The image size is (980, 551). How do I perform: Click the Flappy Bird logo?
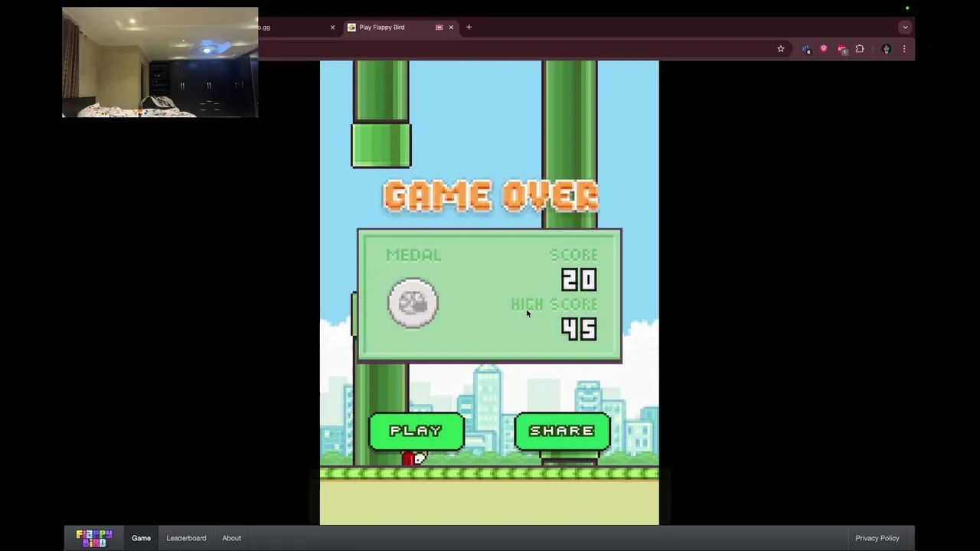tap(94, 538)
